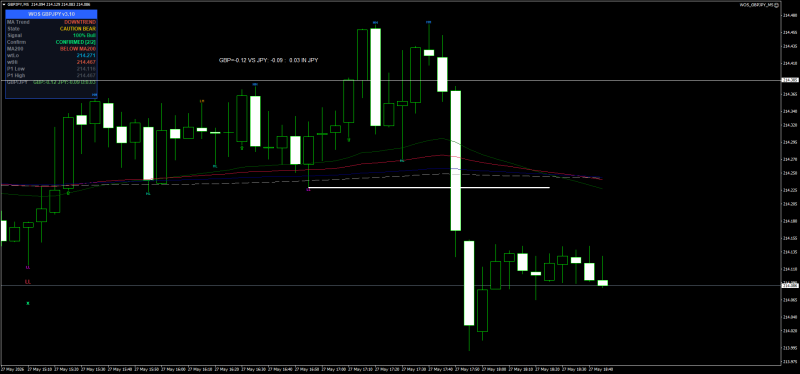Click the GBP=-0.12 VS JPY chart label

click(269, 60)
